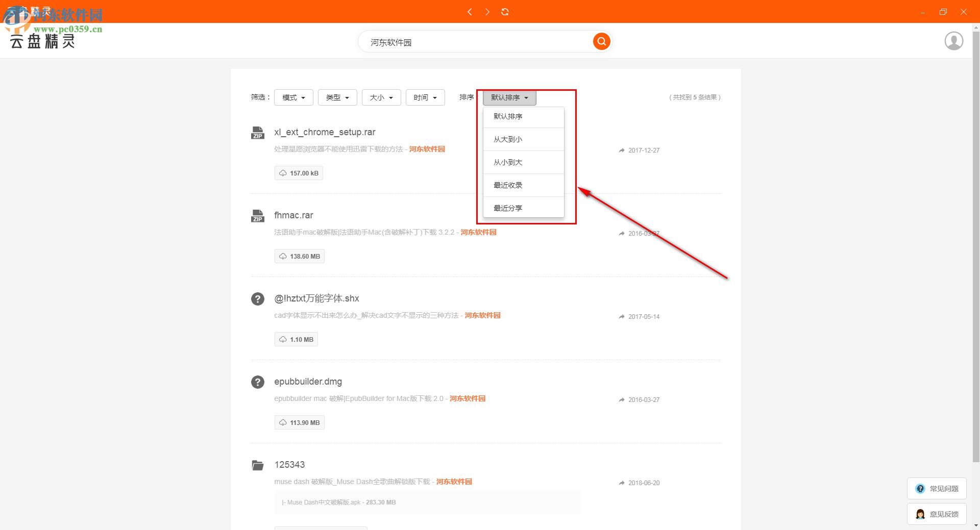
Task: Click the folder icon beside 125343
Action: [257, 465]
